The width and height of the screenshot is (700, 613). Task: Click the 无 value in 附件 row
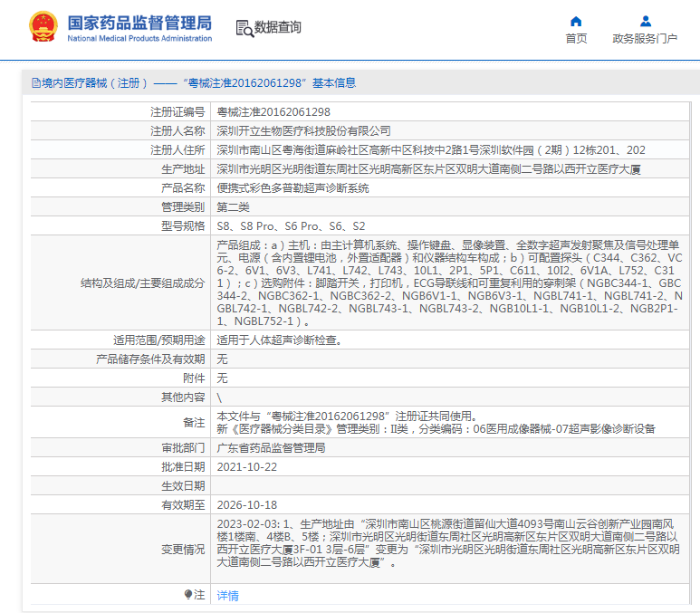click(x=222, y=378)
